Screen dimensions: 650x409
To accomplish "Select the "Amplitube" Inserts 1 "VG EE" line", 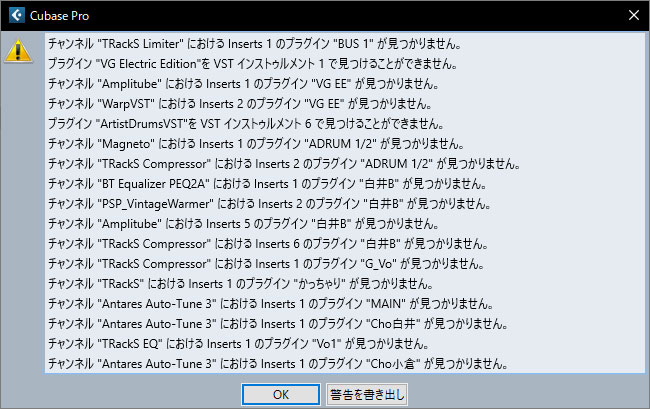I will click(x=244, y=84).
